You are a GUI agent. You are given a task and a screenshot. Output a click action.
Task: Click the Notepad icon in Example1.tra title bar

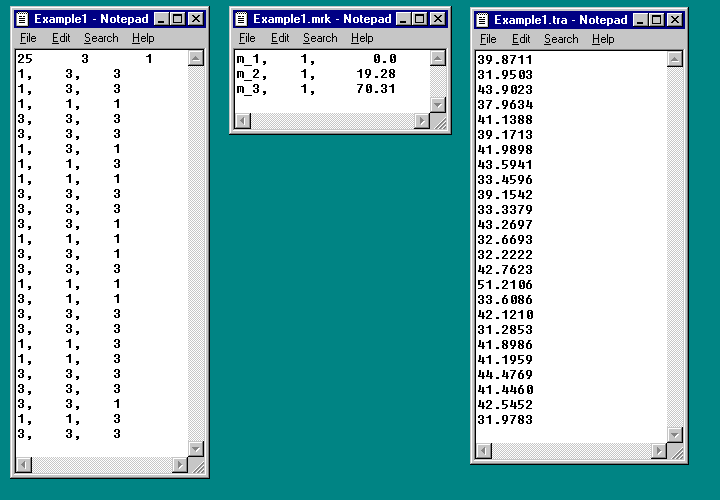(482, 20)
